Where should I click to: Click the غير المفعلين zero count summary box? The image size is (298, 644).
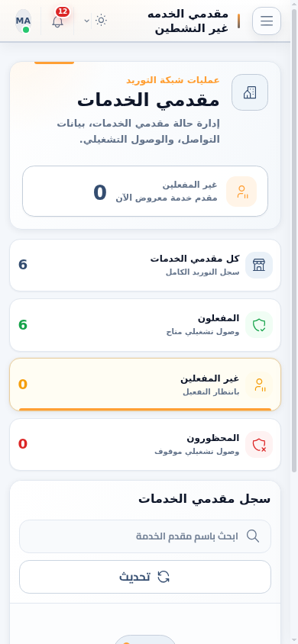(x=145, y=192)
